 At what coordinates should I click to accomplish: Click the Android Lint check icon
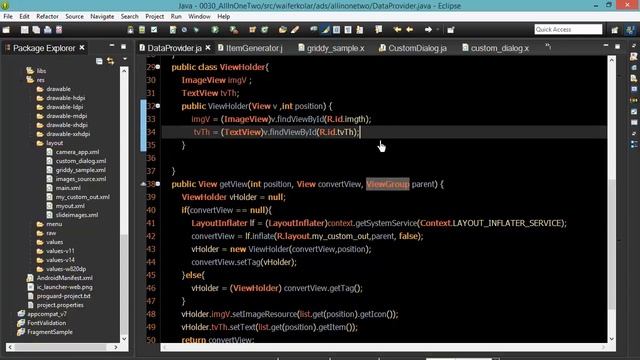[154, 30]
